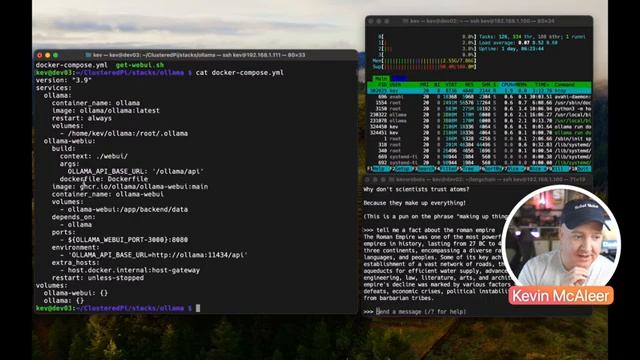Choose F3 Search in htop footer
Viewport: 640px width, 360px height.
point(424,169)
